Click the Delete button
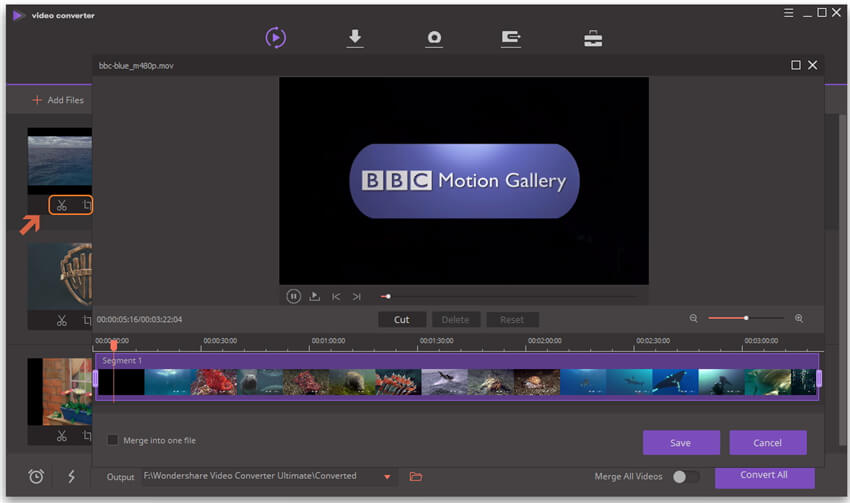This screenshot has height=503, width=850. point(455,320)
